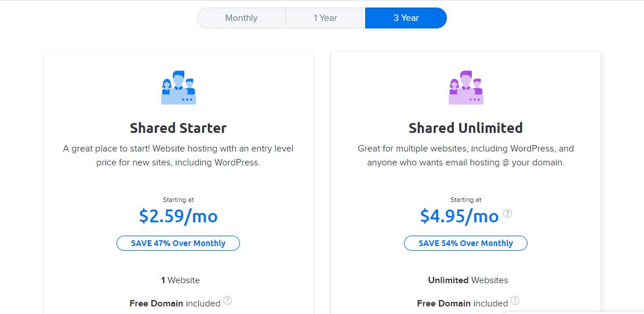Click the Shared Unlimited description text
The height and width of the screenshot is (314, 644).
coord(465,156)
